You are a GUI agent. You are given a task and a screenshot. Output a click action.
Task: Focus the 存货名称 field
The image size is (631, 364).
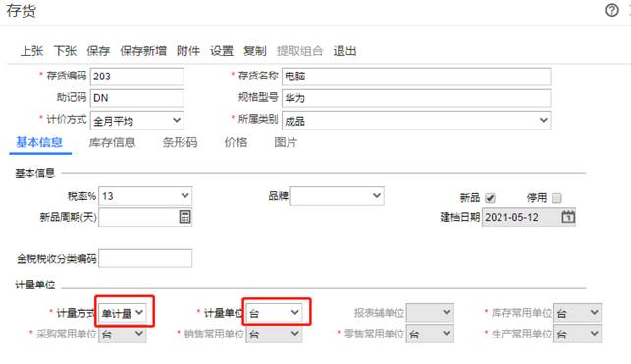(x=416, y=77)
